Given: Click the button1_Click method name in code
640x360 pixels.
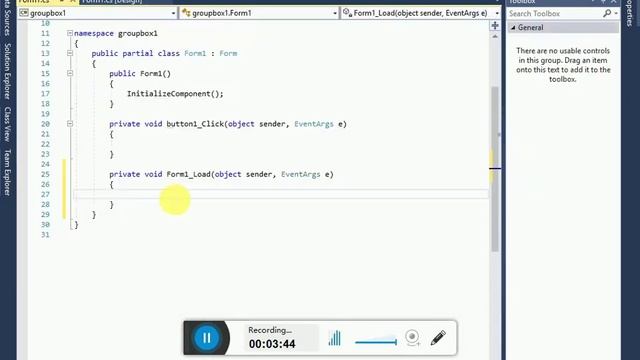Looking at the screenshot, I should (195, 124).
